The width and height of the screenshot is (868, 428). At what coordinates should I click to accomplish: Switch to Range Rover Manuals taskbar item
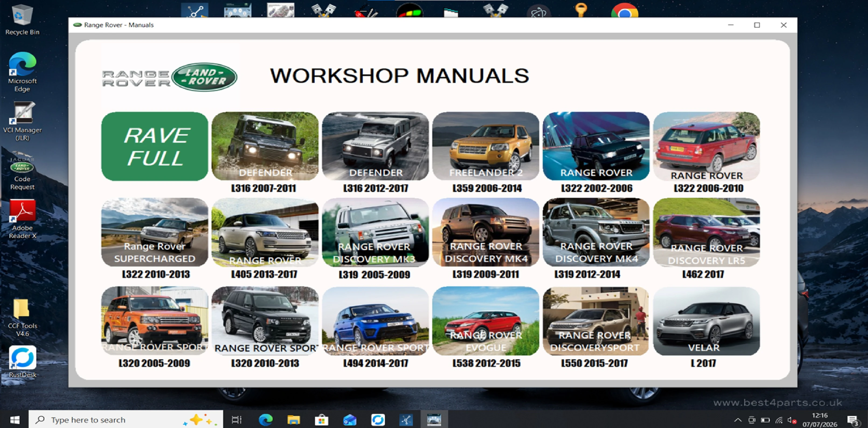tap(434, 420)
